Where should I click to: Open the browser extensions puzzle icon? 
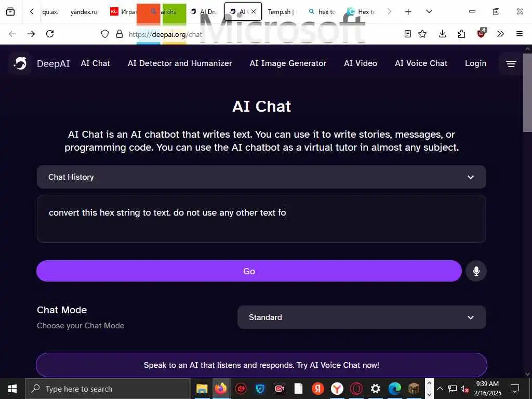click(x=461, y=34)
